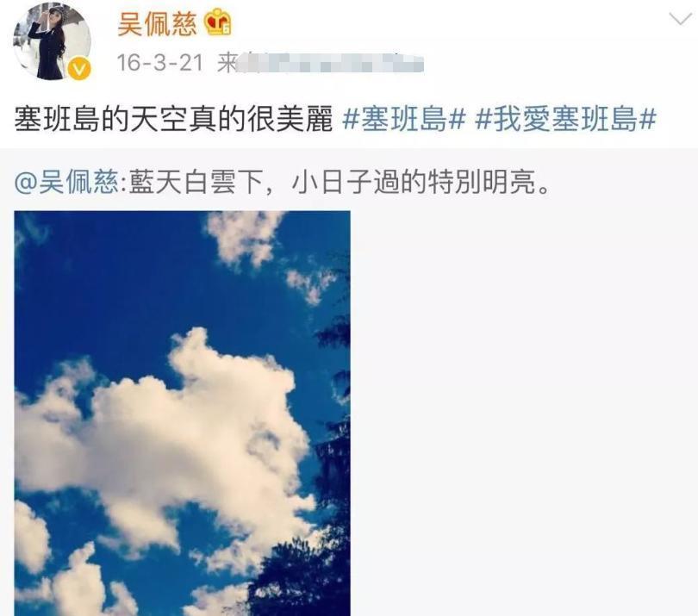
Task: Click the 来 source prefix label
Action: click(x=227, y=63)
